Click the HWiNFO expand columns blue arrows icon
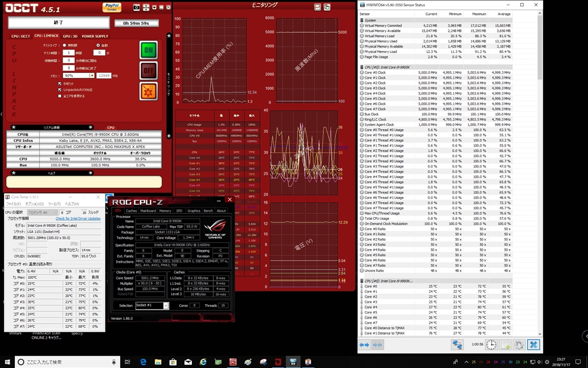588x368 pixels. [365, 345]
